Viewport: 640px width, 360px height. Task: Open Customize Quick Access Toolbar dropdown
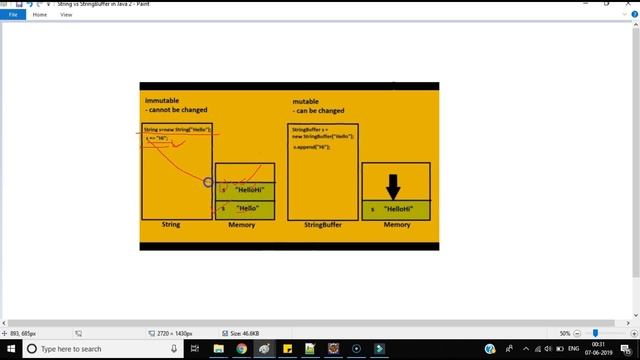(48, 4)
